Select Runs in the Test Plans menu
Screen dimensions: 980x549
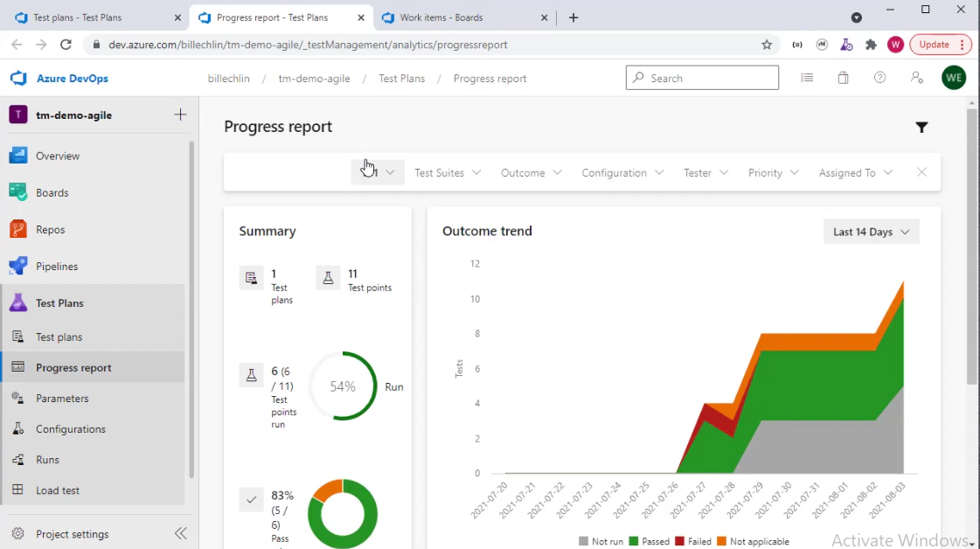tap(48, 460)
